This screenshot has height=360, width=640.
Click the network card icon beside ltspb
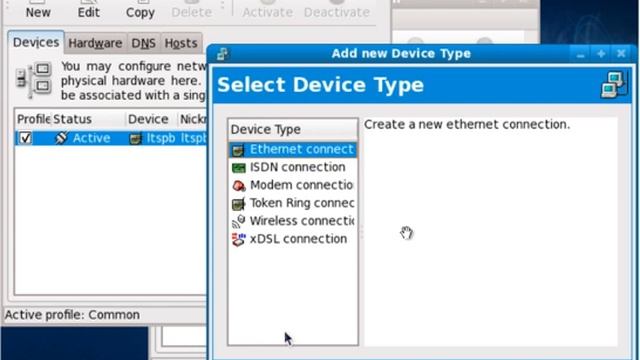tap(135, 139)
